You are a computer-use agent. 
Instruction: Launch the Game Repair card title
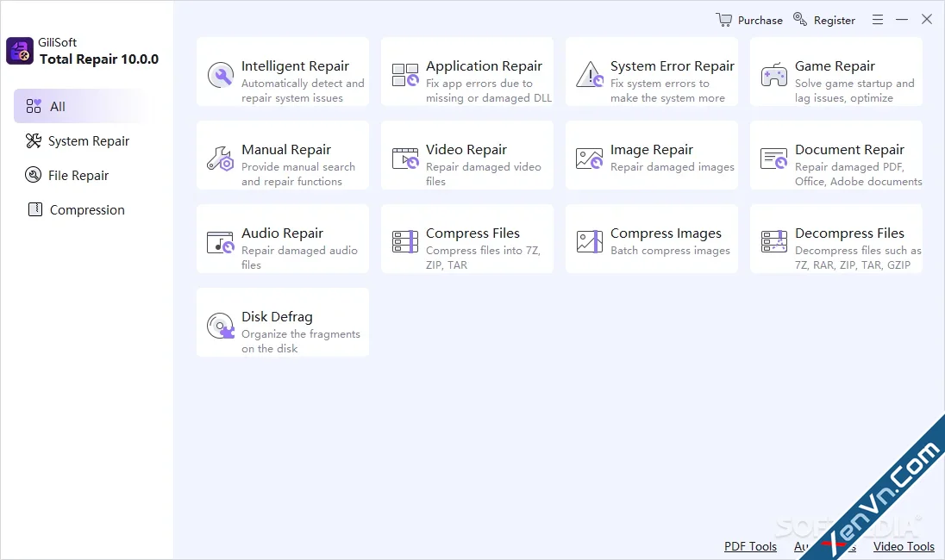coord(835,66)
